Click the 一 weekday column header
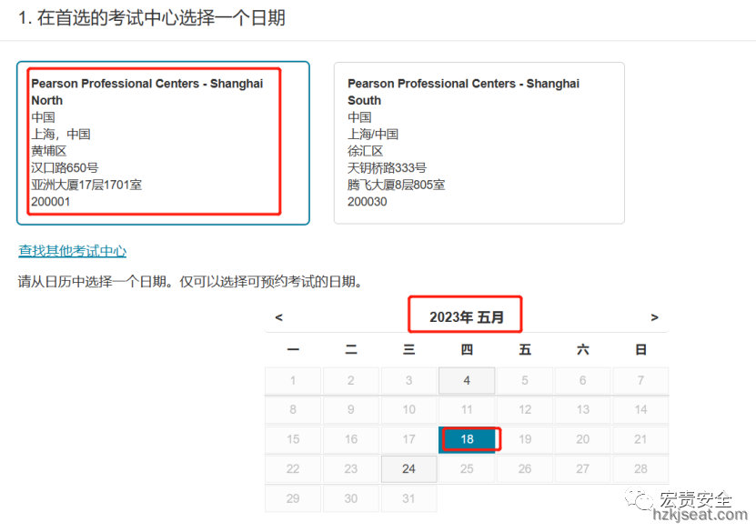 tap(293, 349)
